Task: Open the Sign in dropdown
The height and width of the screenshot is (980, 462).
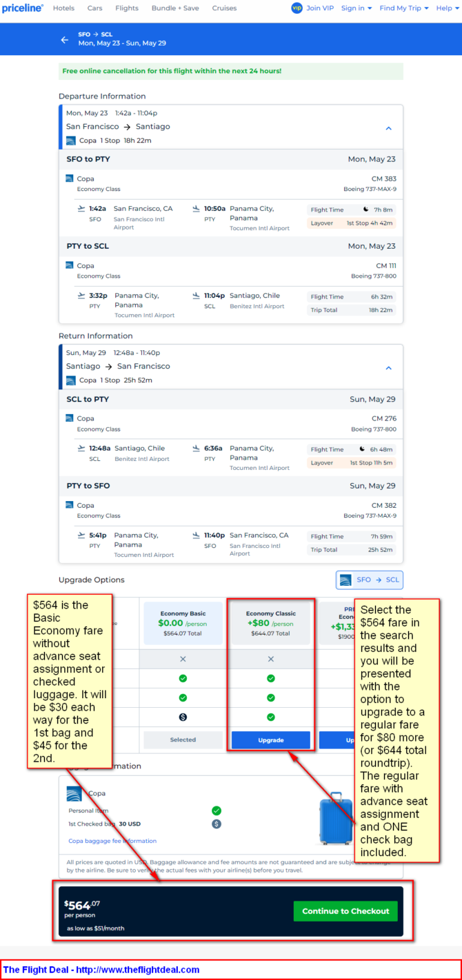Action: click(356, 8)
